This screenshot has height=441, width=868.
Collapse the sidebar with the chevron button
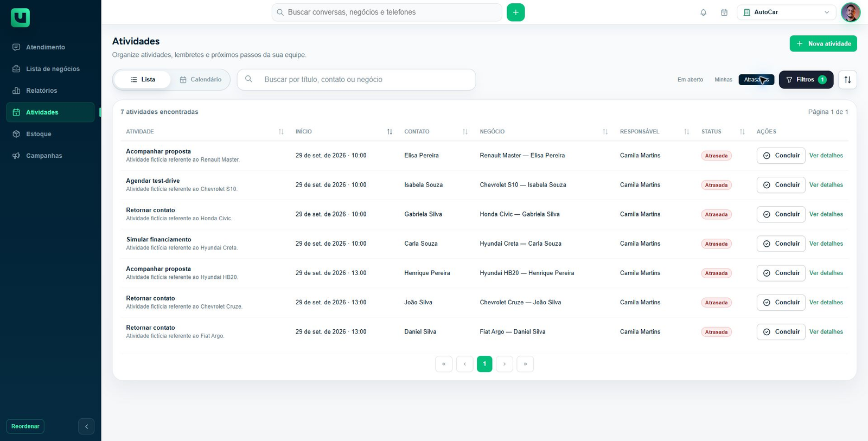86,426
